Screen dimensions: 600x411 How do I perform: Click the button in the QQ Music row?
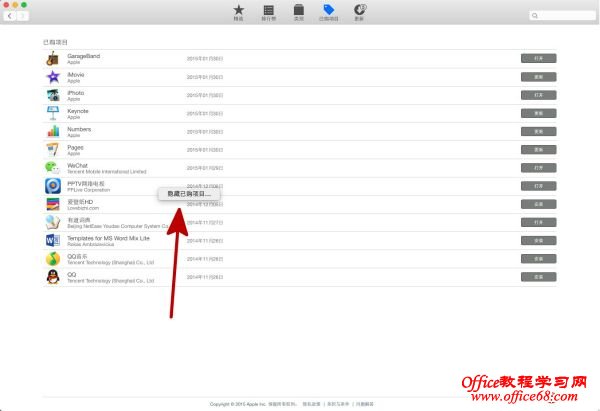pos(538,259)
